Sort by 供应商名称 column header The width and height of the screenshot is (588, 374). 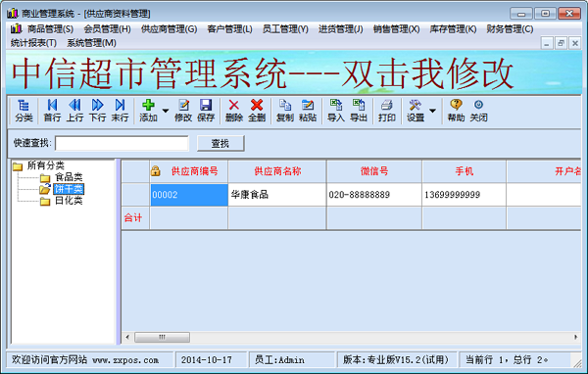pos(277,171)
